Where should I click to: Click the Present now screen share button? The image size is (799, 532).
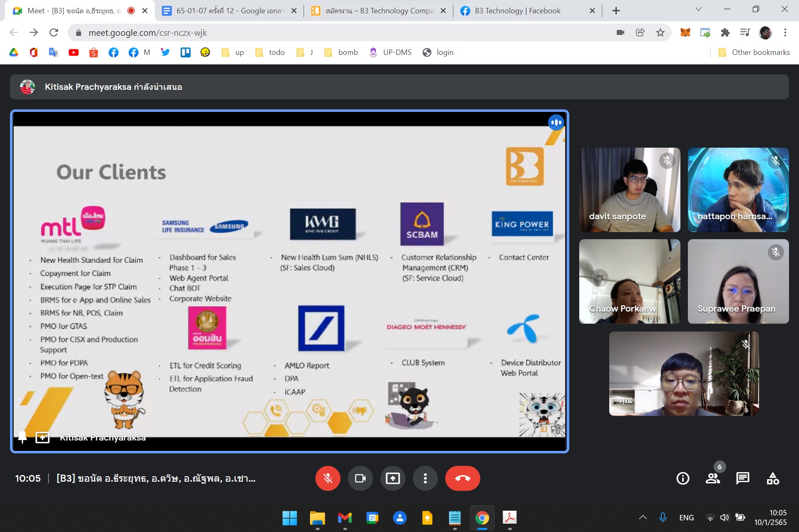[x=392, y=478]
